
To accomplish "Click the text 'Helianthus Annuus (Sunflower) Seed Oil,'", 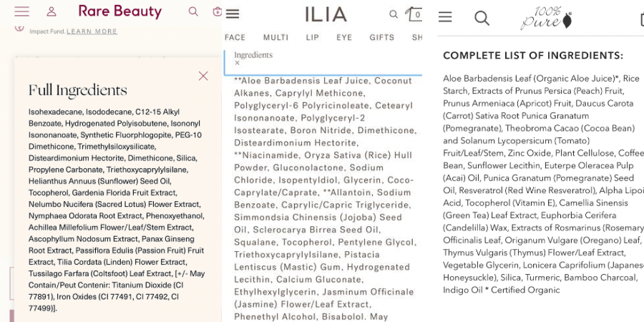I will pyautogui.click(x=99, y=181).
